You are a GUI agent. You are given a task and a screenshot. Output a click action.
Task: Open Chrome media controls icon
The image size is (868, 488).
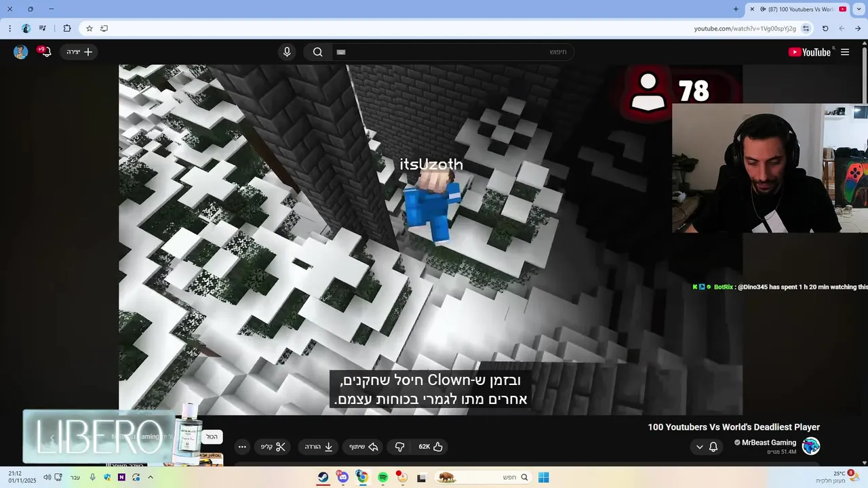click(x=43, y=28)
